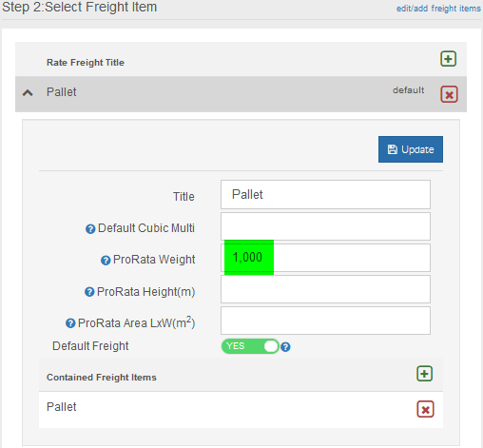Viewport: 483px width, 448px height.
Task: Remove Pallet from Contained Freight Items
Action: point(425,409)
